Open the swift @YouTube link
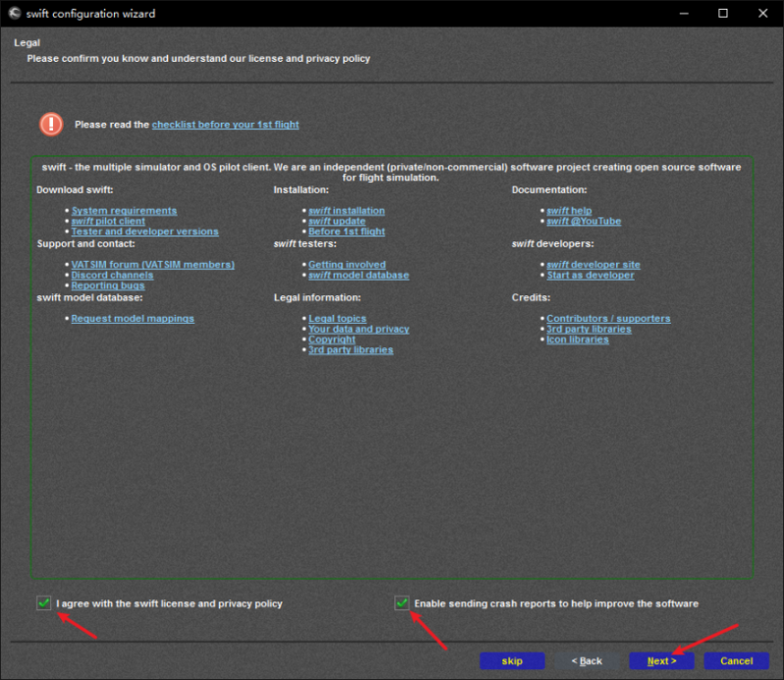Screen dimensions: 784x680 pyautogui.click(x=584, y=222)
